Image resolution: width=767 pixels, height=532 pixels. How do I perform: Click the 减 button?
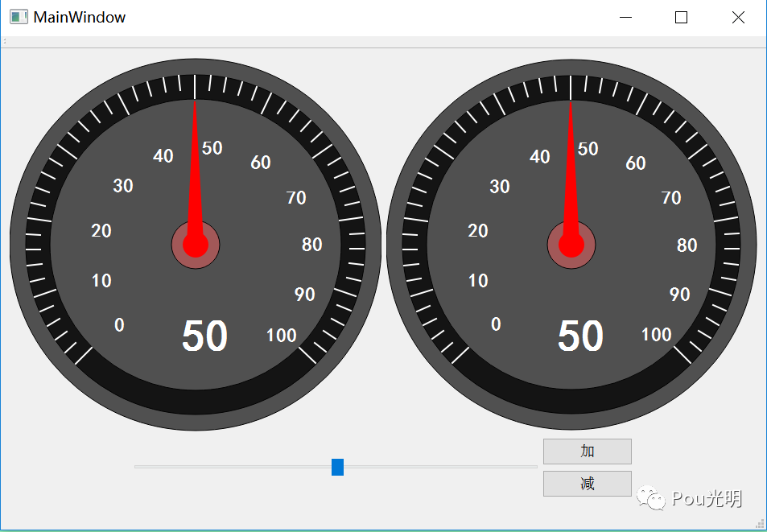(587, 484)
